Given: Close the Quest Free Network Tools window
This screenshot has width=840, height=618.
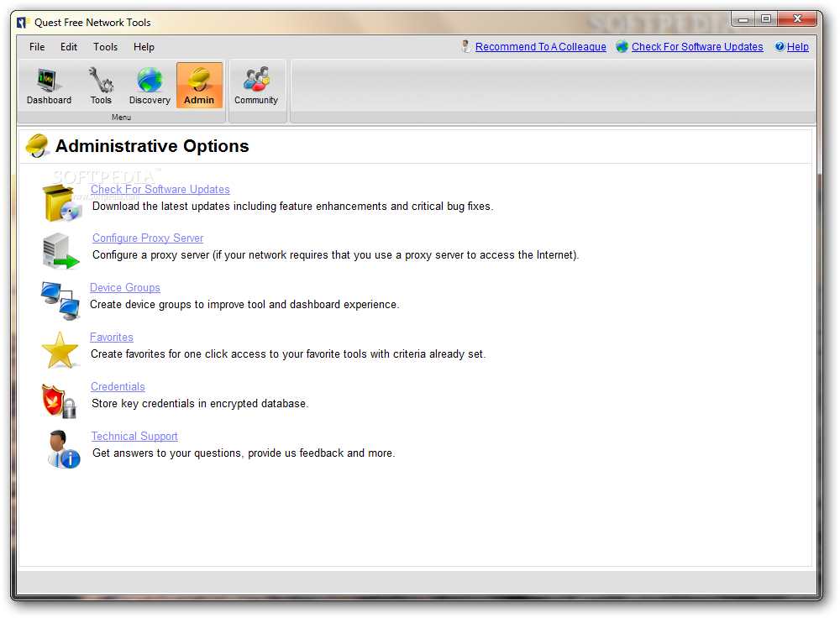Looking at the screenshot, I should pyautogui.click(x=797, y=19).
